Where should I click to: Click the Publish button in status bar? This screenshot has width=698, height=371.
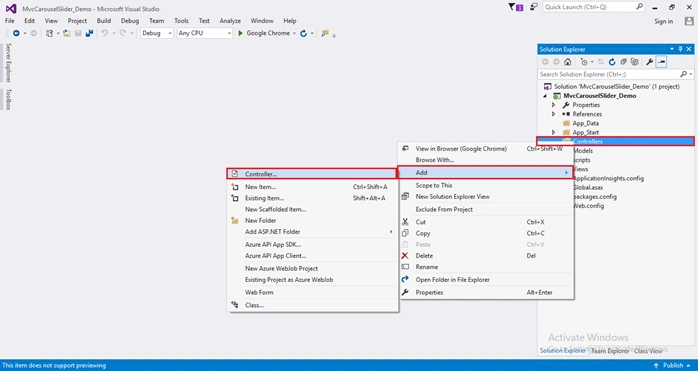673,365
